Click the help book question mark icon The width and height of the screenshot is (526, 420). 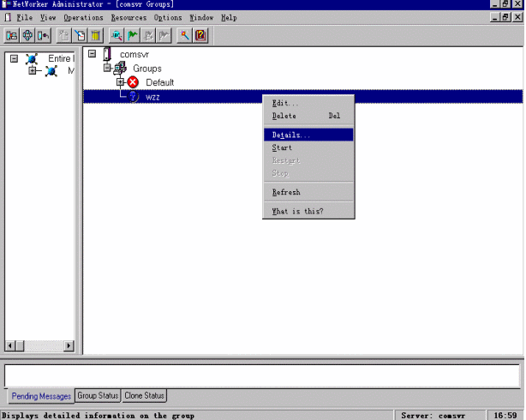(x=200, y=35)
